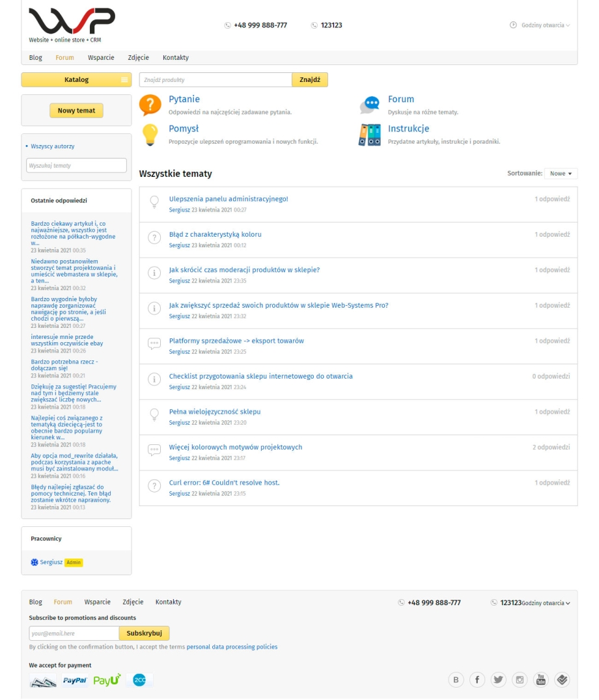Go to Wsparcie in top navigation

101,58
